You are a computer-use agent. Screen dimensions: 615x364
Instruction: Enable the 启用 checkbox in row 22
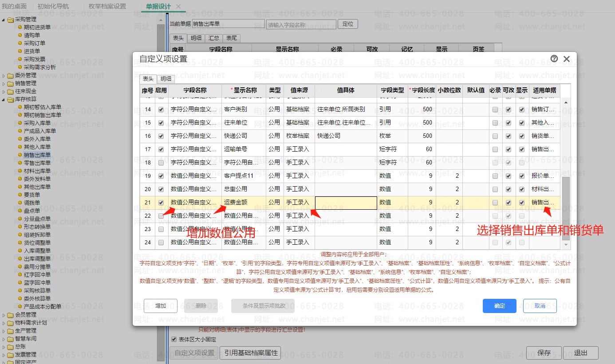coord(161,216)
